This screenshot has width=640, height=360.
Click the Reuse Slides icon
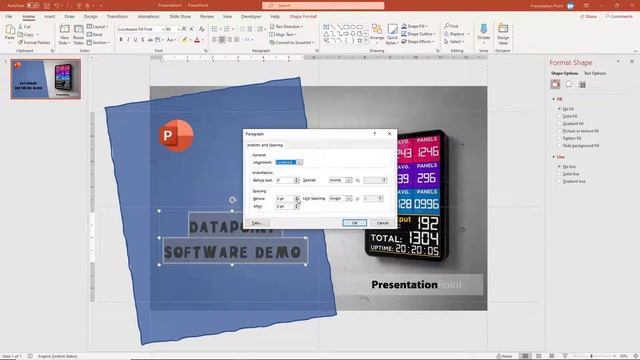(78, 29)
